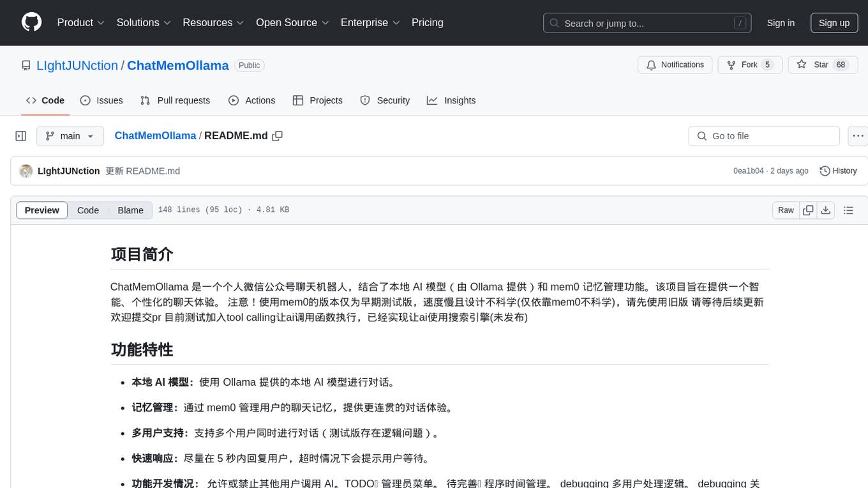Expand the file tree side panel

(21, 136)
